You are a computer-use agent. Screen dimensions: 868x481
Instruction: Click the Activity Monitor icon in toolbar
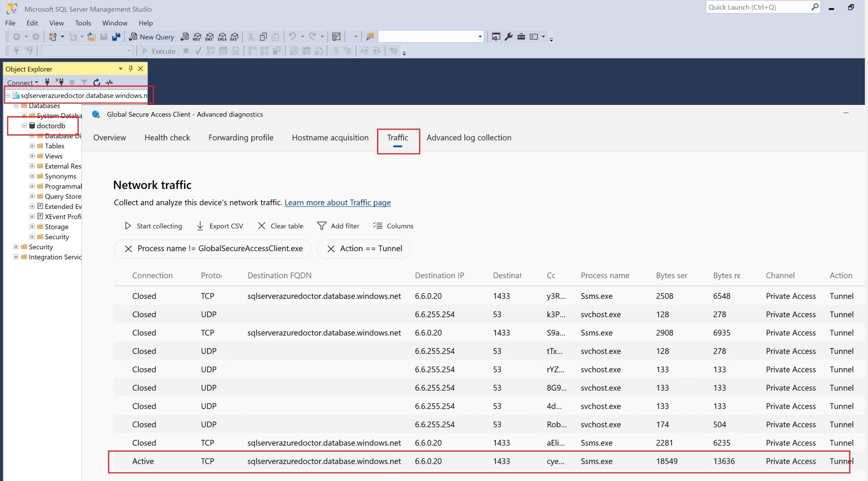click(336, 37)
